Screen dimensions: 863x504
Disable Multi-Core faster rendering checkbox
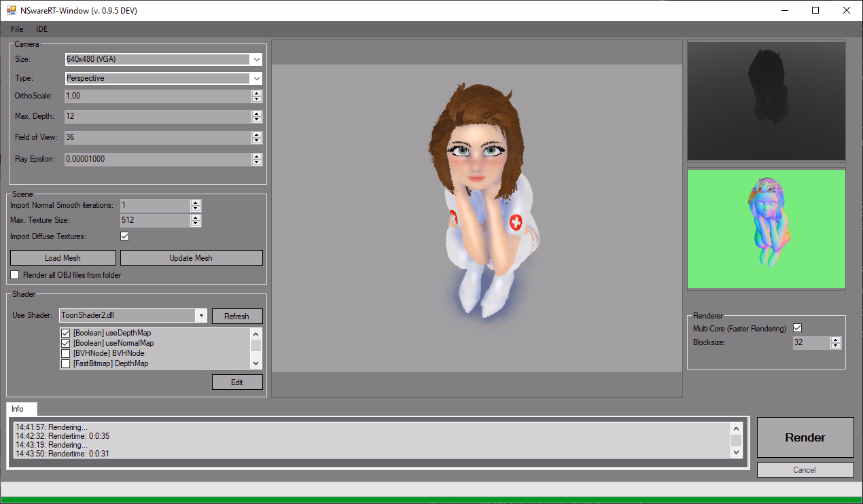pos(798,329)
